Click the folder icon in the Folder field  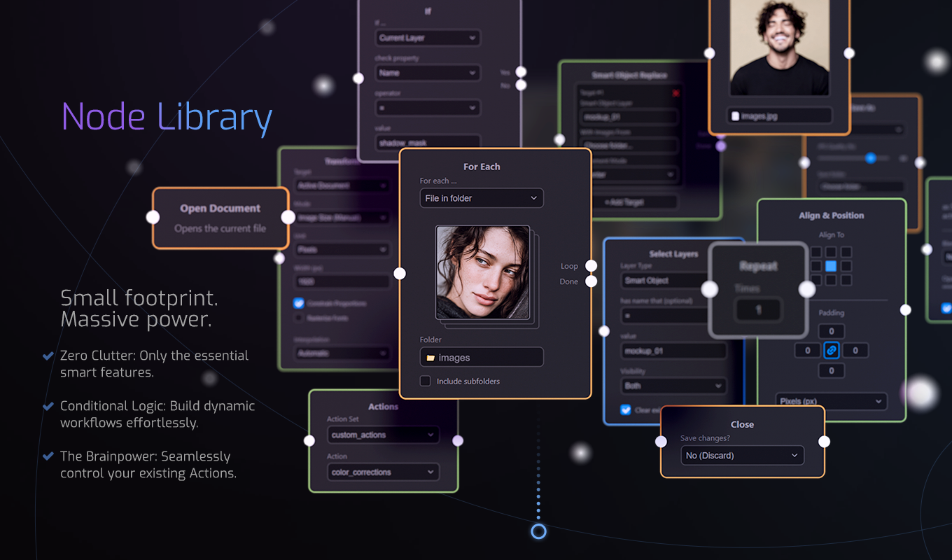pyautogui.click(x=430, y=358)
